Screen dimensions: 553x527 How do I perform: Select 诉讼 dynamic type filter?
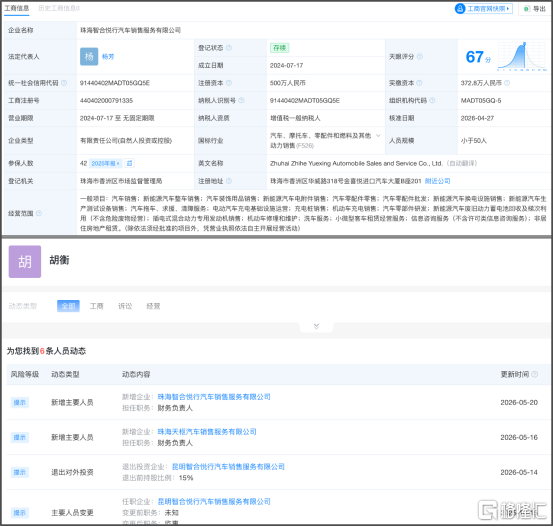point(125,306)
